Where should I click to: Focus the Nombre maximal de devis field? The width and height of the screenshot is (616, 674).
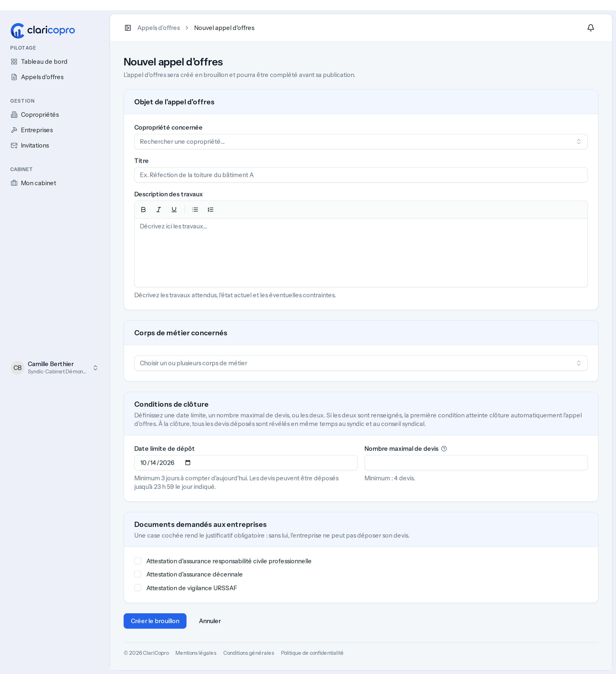click(x=476, y=463)
